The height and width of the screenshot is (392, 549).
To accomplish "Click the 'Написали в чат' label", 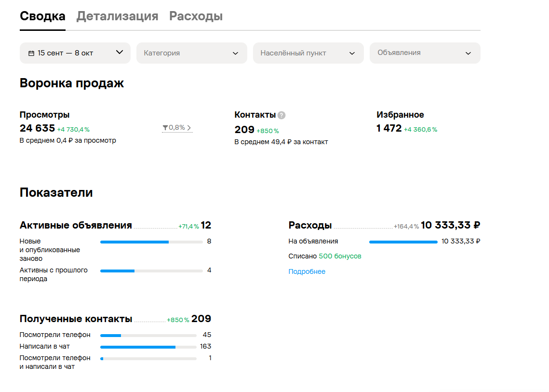I will click(44, 347).
